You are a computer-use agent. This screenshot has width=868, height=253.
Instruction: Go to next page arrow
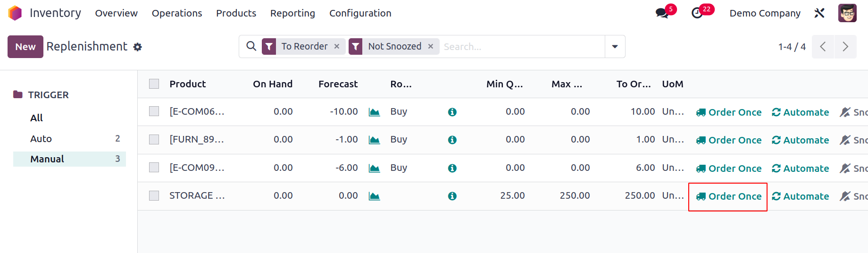coord(845,47)
